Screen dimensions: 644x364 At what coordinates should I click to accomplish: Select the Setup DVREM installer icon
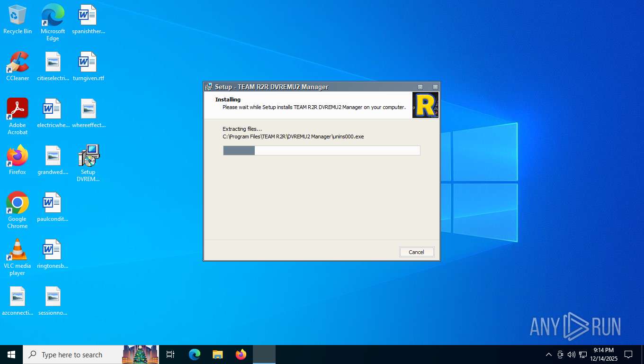88,164
